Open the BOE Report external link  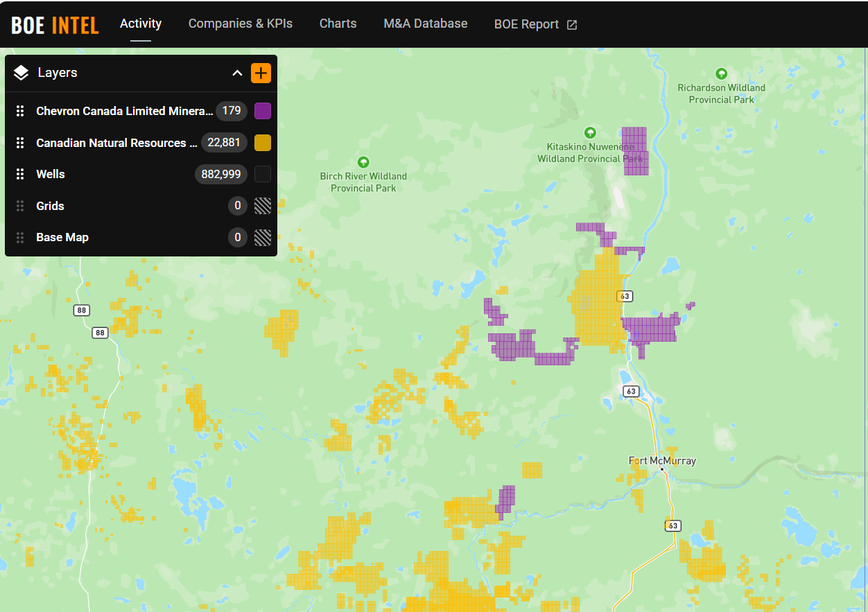pyautogui.click(x=535, y=24)
